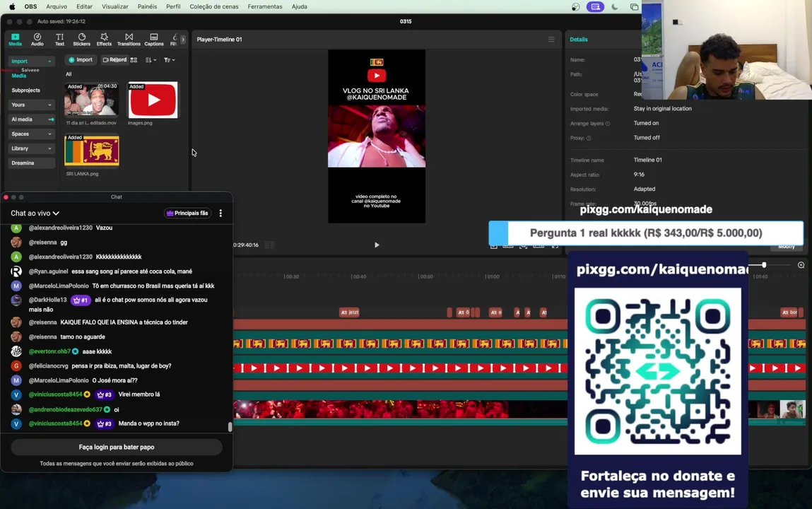Click the chat scrollbar thumb
This screenshot has height=509, width=812.
(x=230, y=427)
